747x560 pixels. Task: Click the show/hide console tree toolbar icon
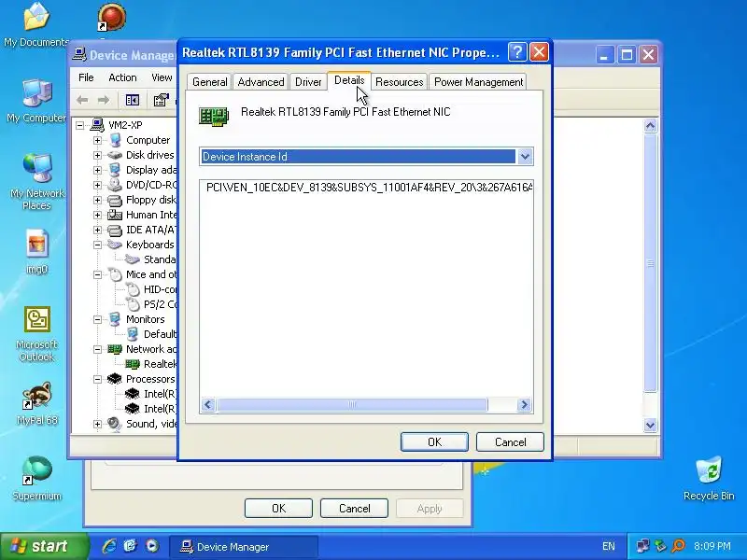pyautogui.click(x=132, y=100)
